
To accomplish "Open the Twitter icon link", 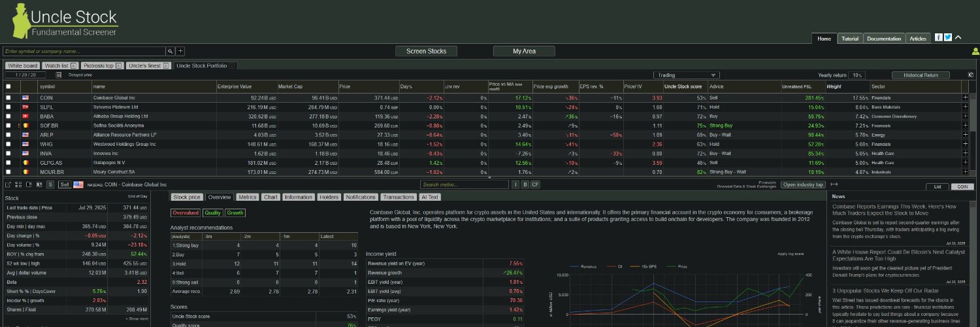I will tap(948, 37).
